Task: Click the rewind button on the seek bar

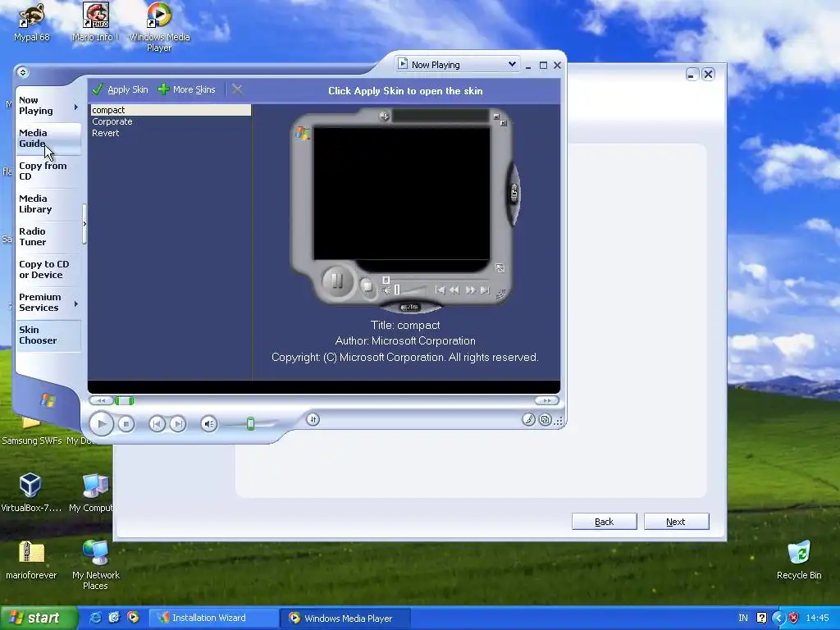Action: click(101, 400)
